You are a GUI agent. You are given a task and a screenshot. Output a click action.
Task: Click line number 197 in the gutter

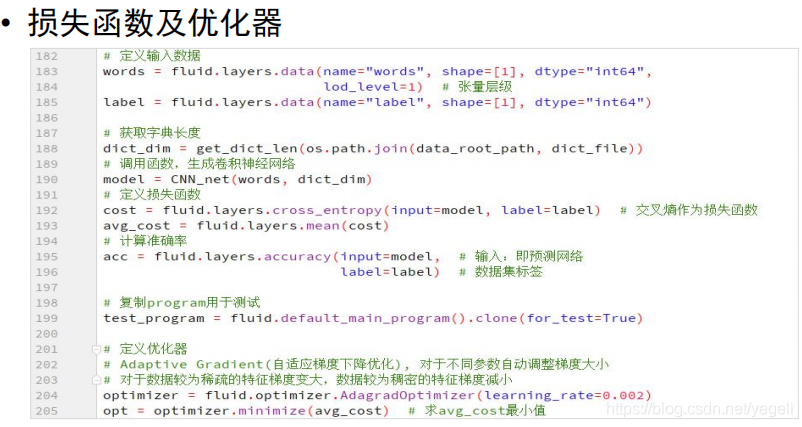coord(47,287)
